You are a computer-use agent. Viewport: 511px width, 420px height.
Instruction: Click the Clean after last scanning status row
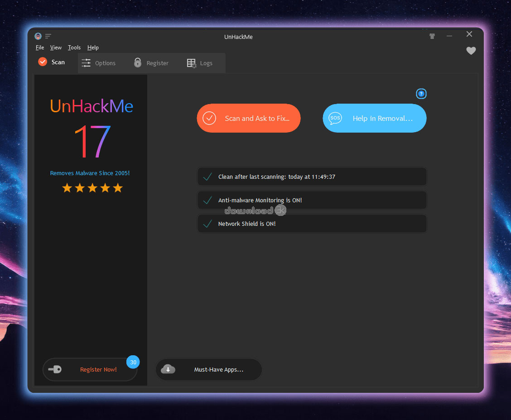click(312, 177)
